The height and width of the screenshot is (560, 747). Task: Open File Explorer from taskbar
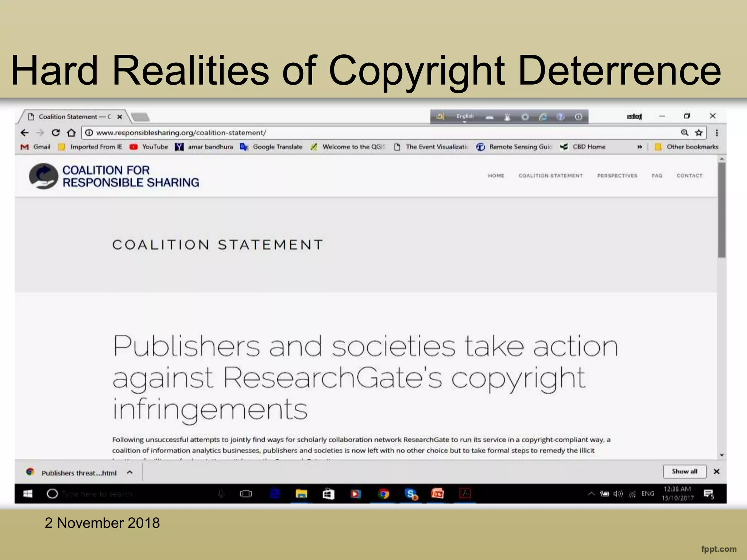click(x=301, y=494)
